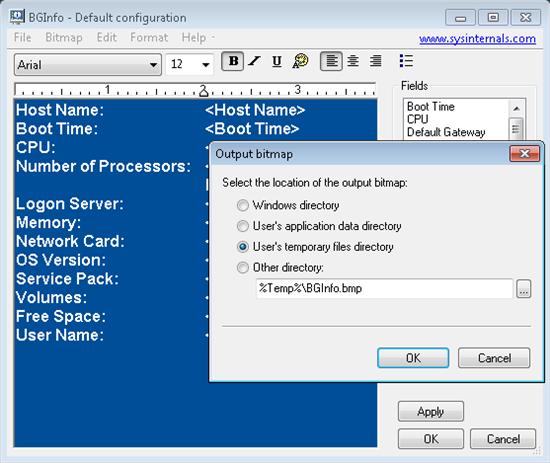The width and height of the screenshot is (550, 463).
Task: Select Other directory radio option
Action: [243, 268]
